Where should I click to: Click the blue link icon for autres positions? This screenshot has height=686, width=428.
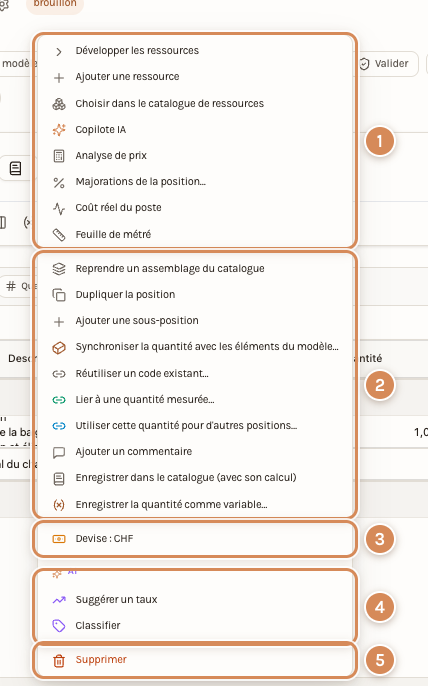tap(59, 426)
